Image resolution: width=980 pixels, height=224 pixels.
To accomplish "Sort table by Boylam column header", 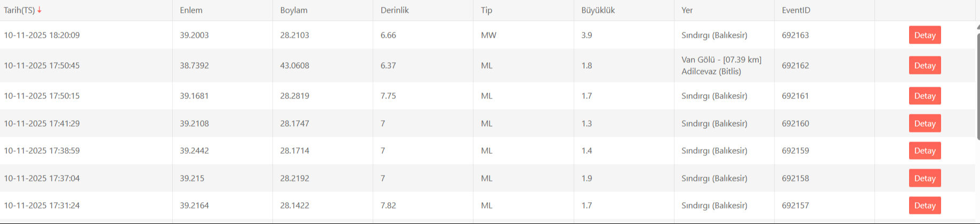I will tap(294, 10).
